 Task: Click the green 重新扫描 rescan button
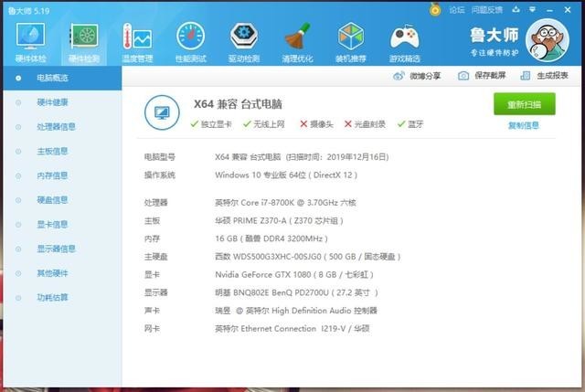pyautogui.click(x=524, y=104)
